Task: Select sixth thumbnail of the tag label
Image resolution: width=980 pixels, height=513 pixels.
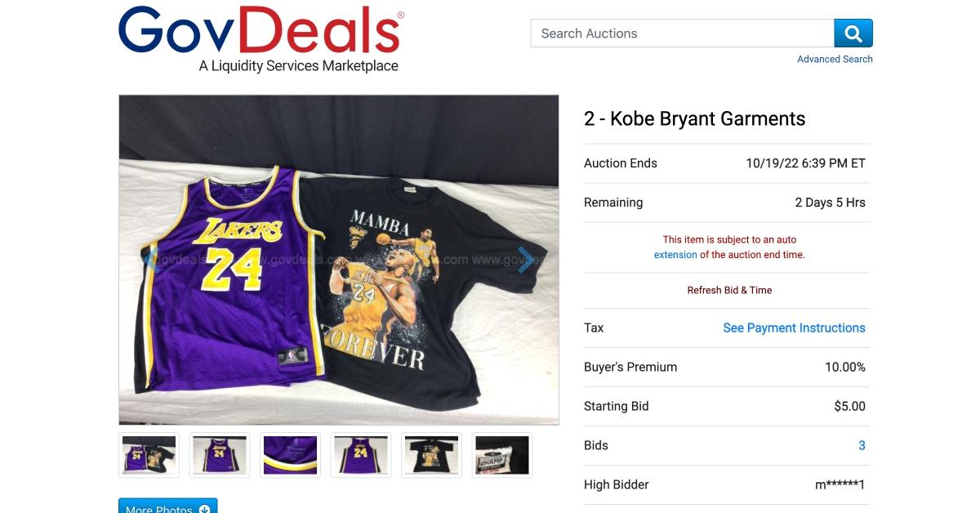Action: [502, 455]
